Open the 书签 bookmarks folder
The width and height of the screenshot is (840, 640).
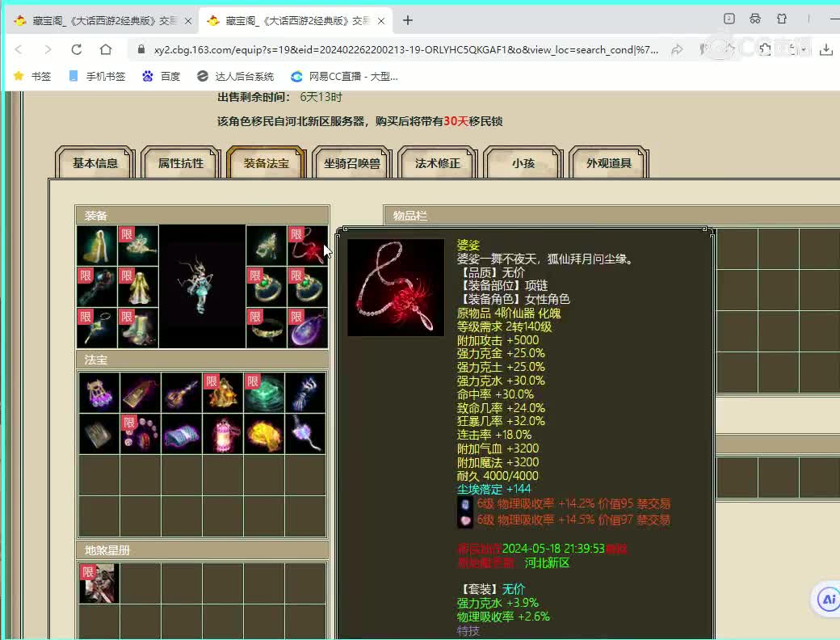[x=32, y=76]
